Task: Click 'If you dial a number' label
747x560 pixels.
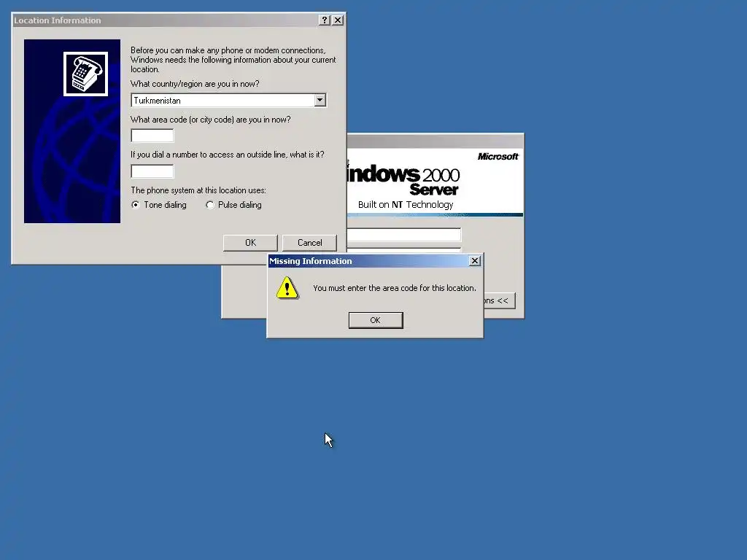Action: 228,155
